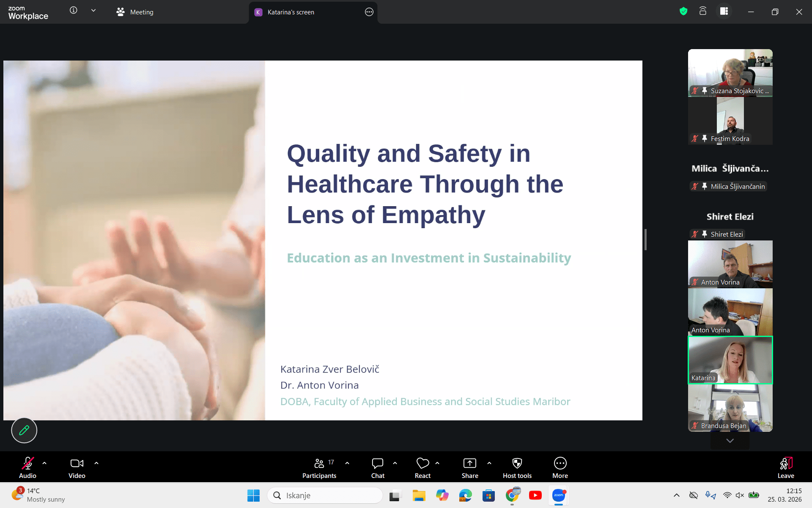This screenshot has width=812, height=508.
Task: Switch to the Meeting tab
Action: coord(135,12)
